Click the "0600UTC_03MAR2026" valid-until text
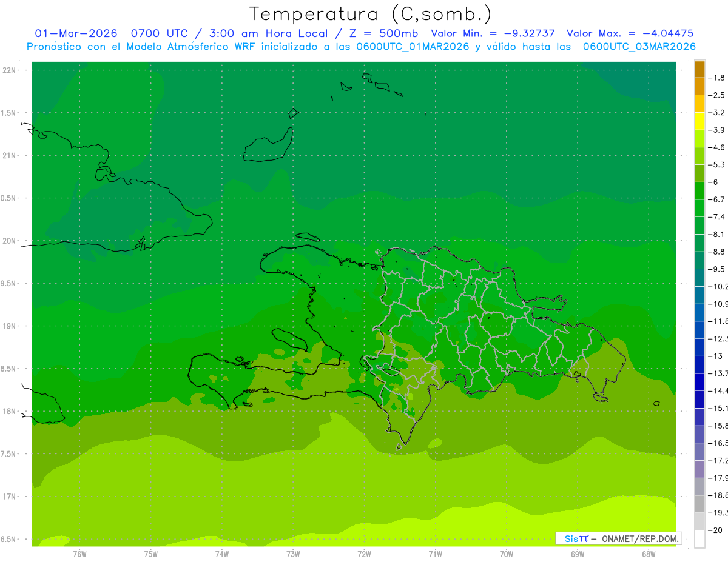Viewport: 728px width, 562px height. click(639, 47)
